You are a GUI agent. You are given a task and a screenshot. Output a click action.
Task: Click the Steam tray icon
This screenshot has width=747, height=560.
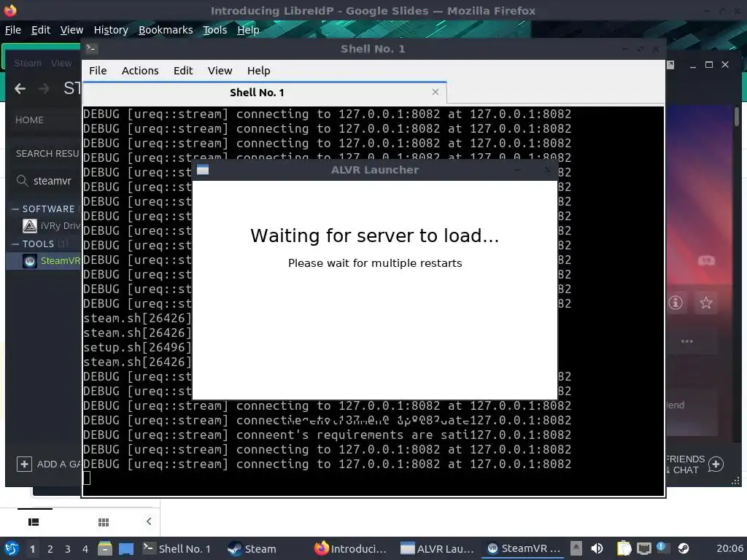[x=683, y=548]
